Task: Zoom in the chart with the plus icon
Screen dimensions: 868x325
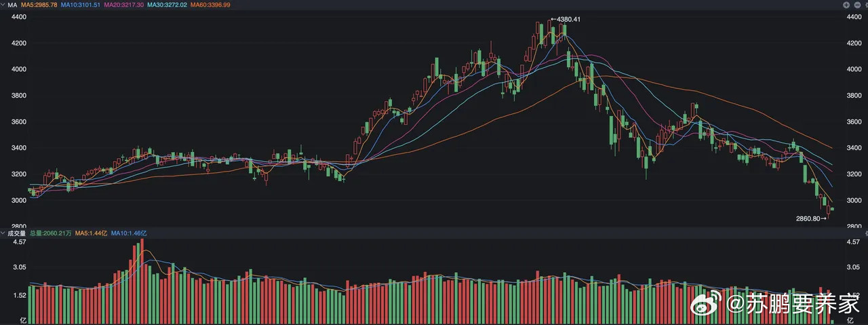Action: pyautogui.click(x=846, y=5)
